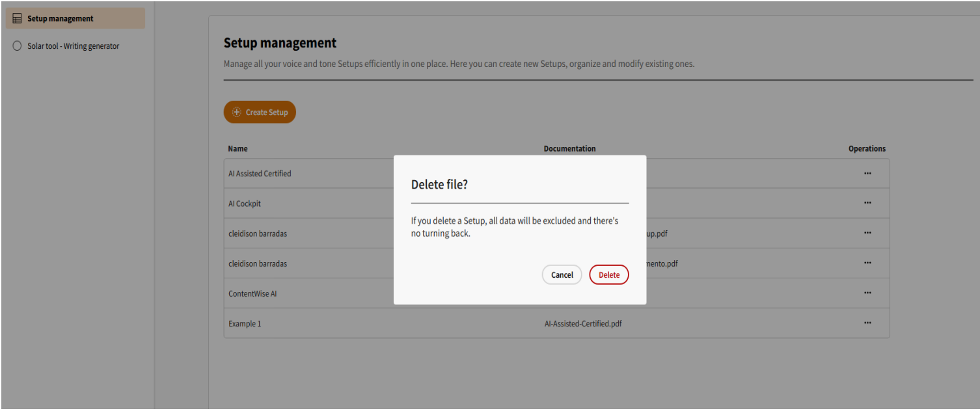Click the Operations column header
The image size is (980, 411).
point(867,149)
